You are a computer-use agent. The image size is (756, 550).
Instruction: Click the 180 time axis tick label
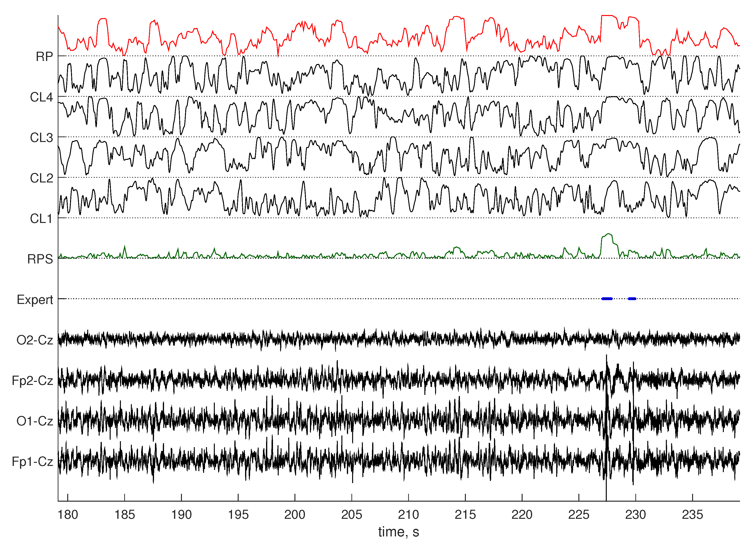click(68, 515)
